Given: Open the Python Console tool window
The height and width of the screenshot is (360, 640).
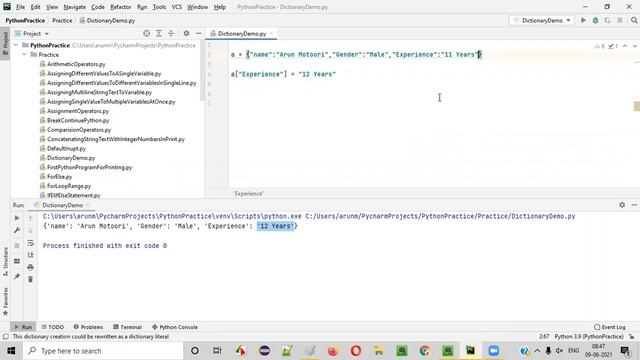Looking at the screenshot, I should (x=175, y=327).
